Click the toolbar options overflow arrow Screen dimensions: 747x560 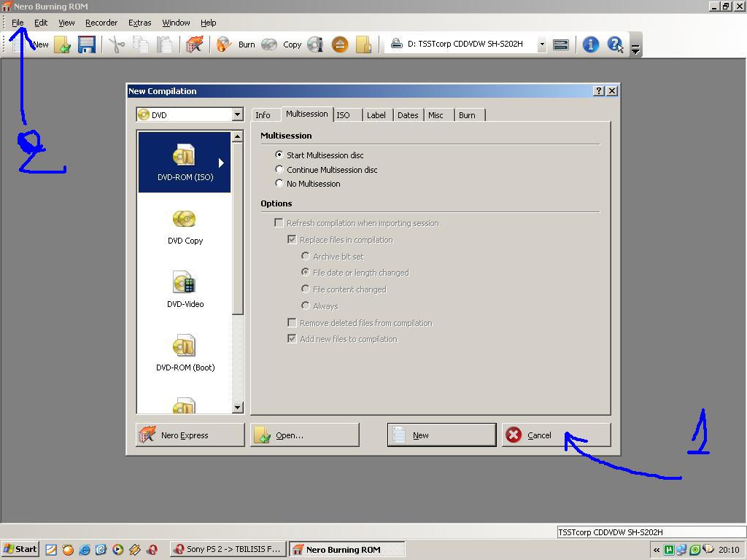point(635,49)
